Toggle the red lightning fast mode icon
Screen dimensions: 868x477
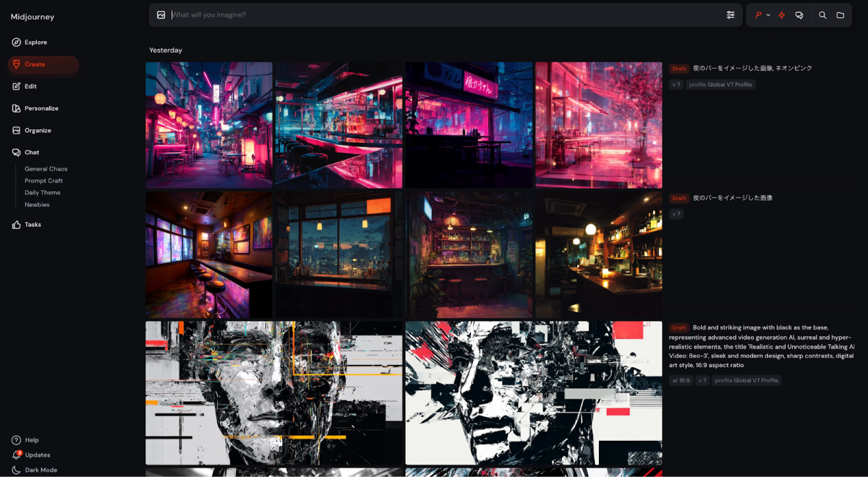point(781,15)
